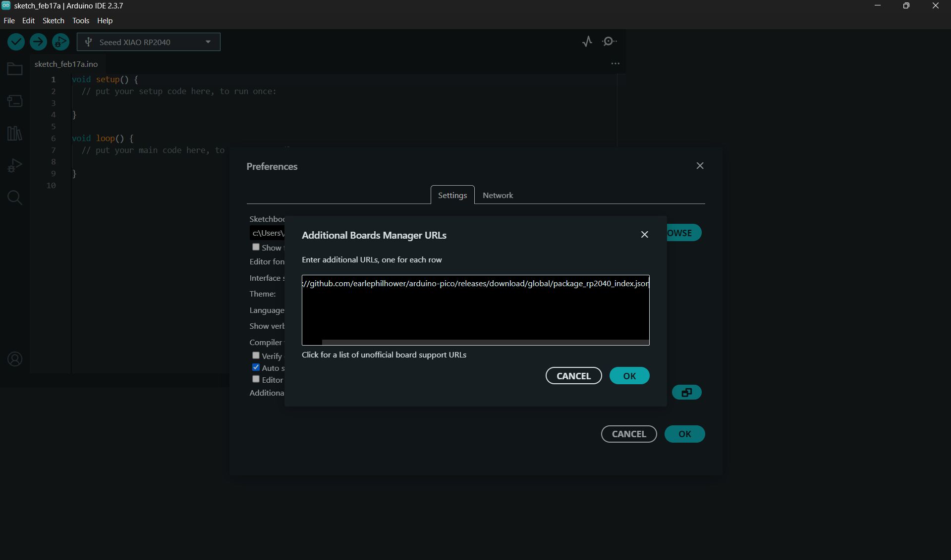Click OK in the Preferences dialog
The height and width of the screenshot is (560, 951).
(x=684, y=434)
